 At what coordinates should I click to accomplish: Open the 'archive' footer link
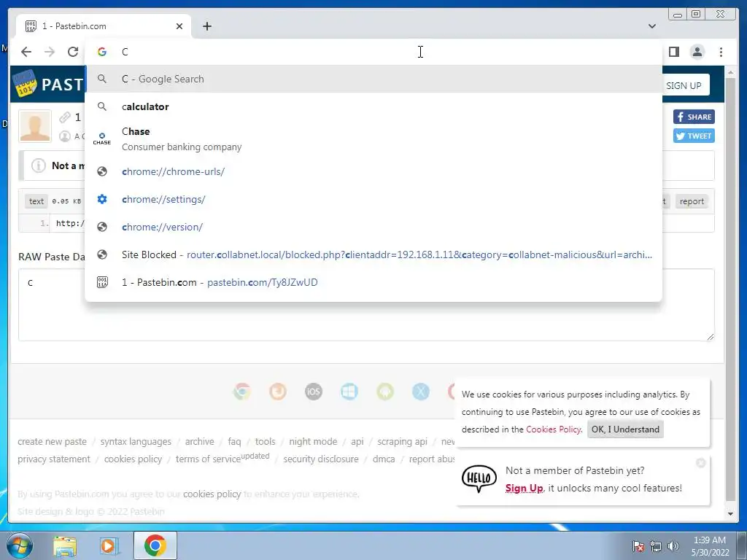tap(200, 441)
